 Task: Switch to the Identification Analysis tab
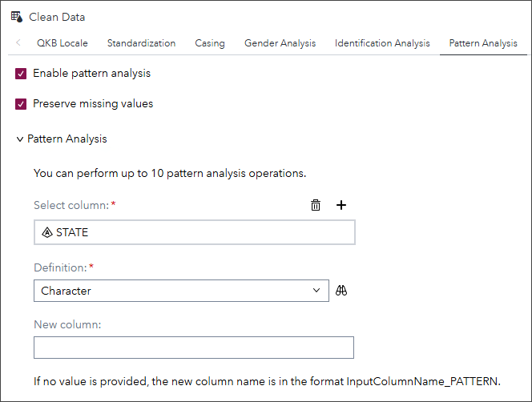[x=382, y=43]
